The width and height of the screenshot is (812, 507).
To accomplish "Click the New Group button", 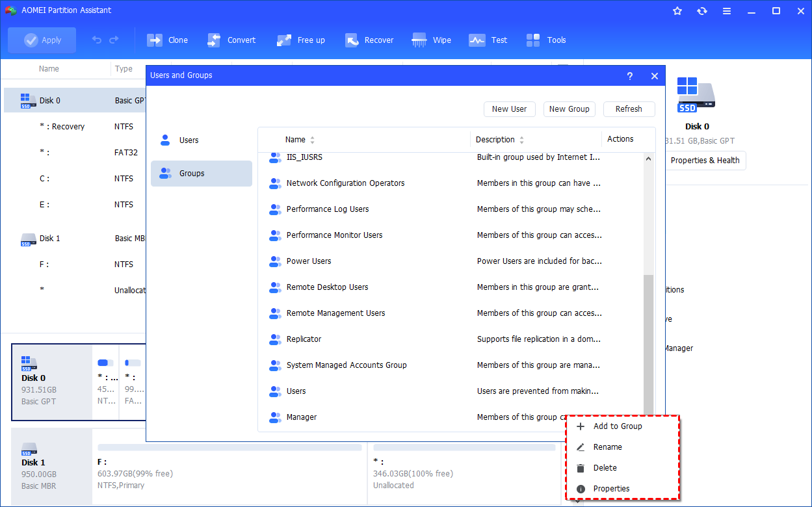I will [x=570, y=109].
